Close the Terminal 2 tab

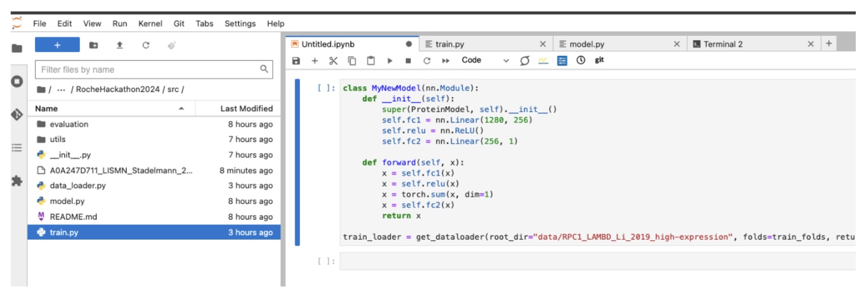point(810,44)
